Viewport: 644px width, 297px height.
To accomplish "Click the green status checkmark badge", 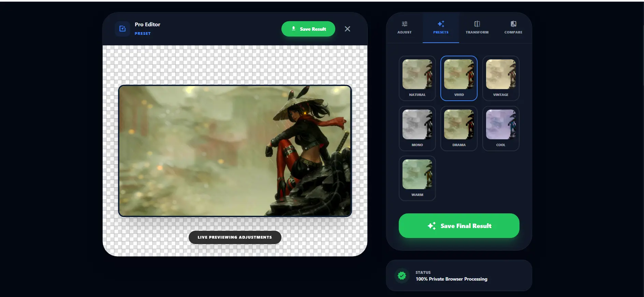I will click(402, 275).
